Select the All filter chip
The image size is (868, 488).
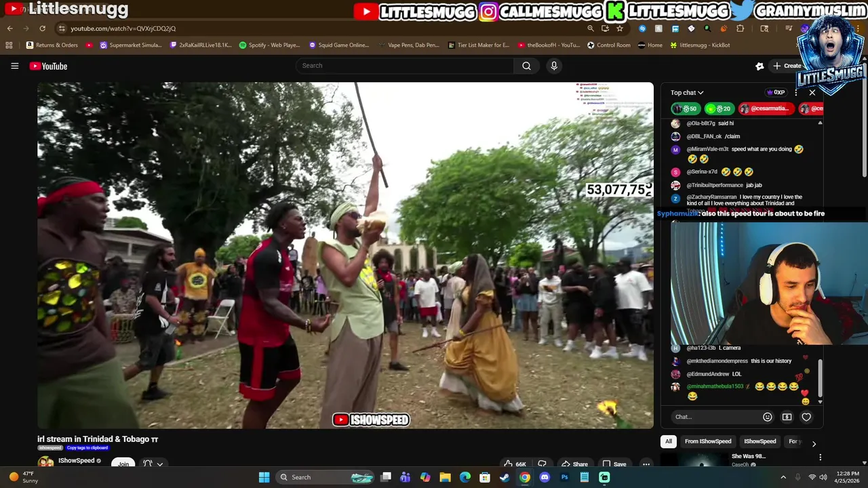coord(669,441)
